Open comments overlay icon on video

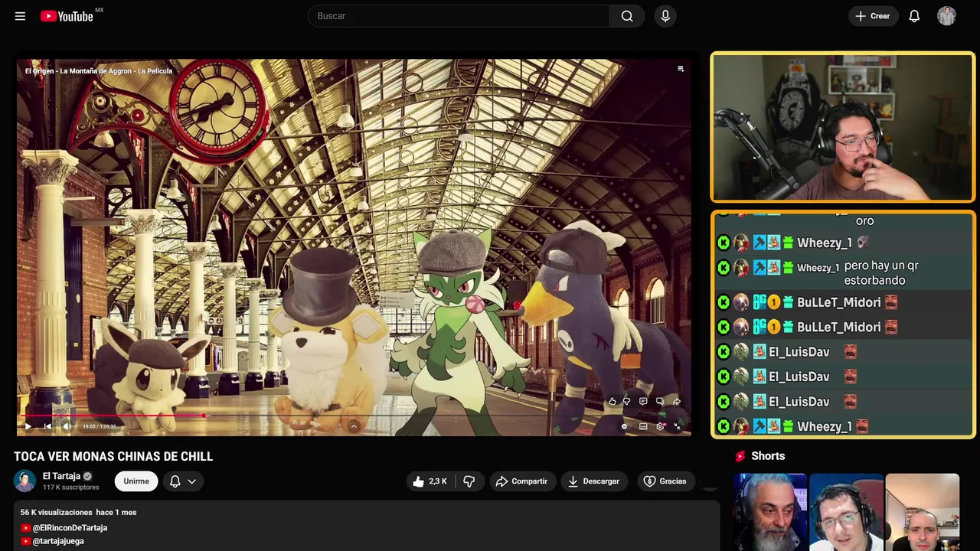pyautogui.click(x=643, y=401)
